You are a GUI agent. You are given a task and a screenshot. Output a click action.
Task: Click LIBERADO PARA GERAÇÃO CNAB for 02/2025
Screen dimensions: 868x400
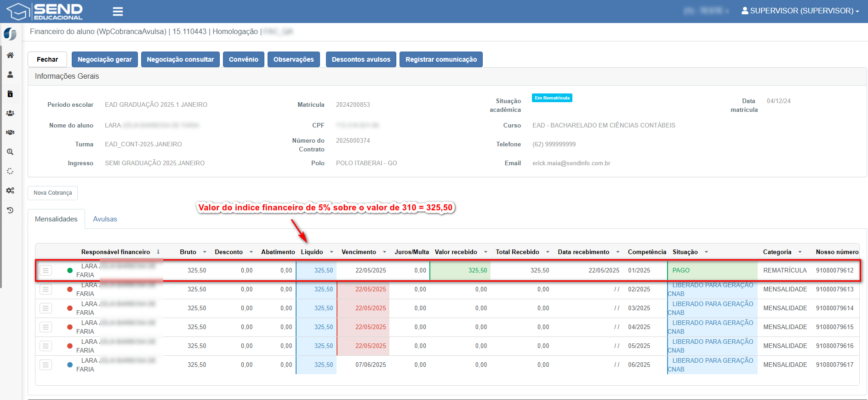(713, 290)
